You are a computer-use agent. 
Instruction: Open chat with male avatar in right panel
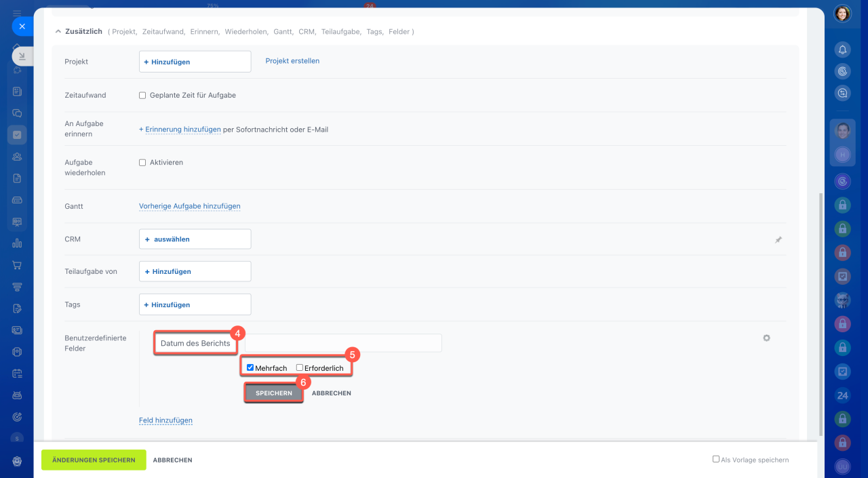[x=842, y=131]
